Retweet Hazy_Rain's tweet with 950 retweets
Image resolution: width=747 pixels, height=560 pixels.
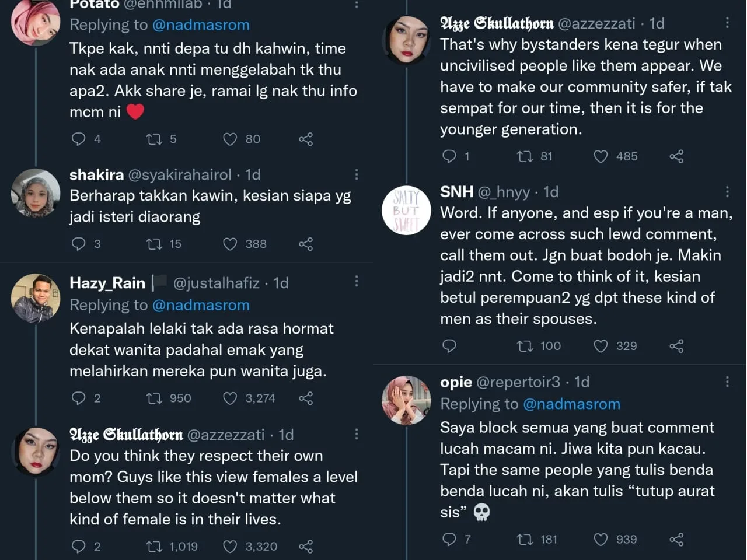click(155, 398)
